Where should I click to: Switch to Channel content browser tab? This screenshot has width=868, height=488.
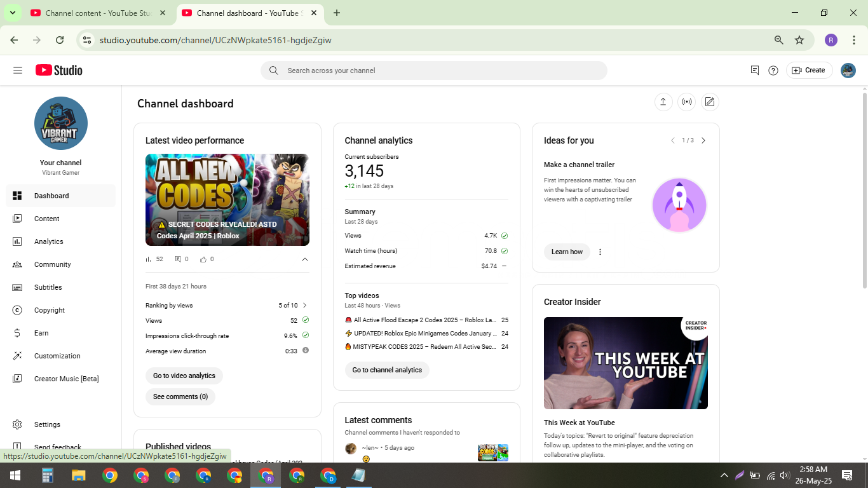(x=98, y=13)
